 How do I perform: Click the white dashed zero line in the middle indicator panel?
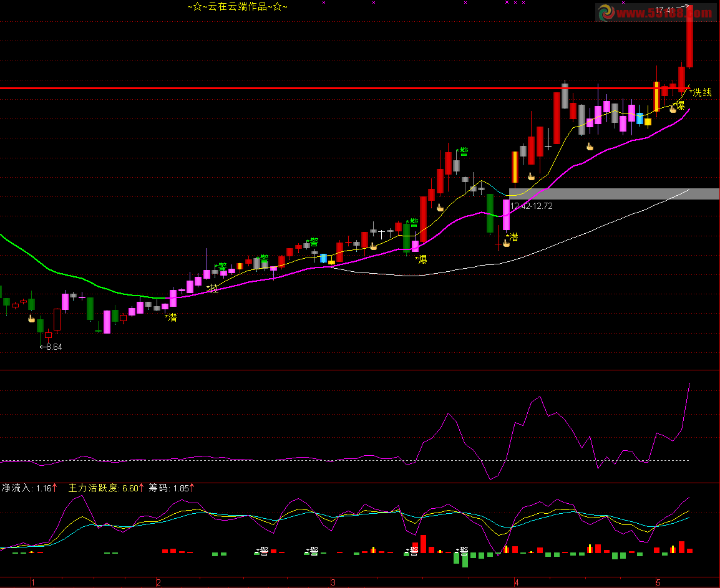[344, 460]
